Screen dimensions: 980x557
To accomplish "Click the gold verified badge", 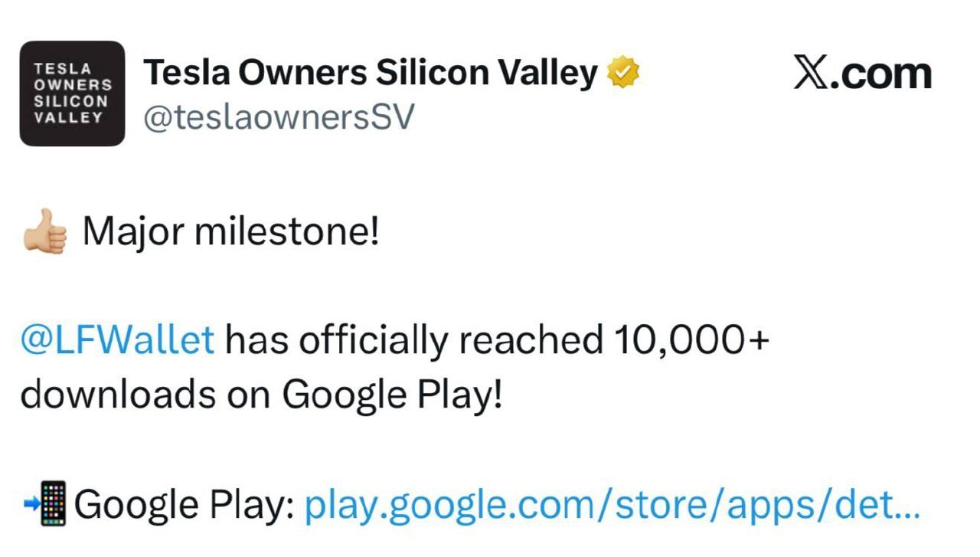I will coord(623,74).
